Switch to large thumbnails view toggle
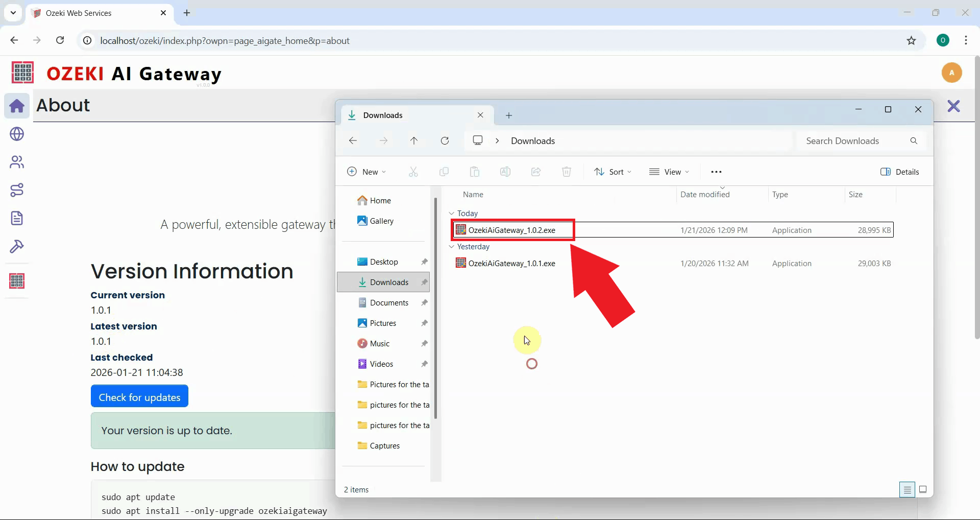 [923, 489]
